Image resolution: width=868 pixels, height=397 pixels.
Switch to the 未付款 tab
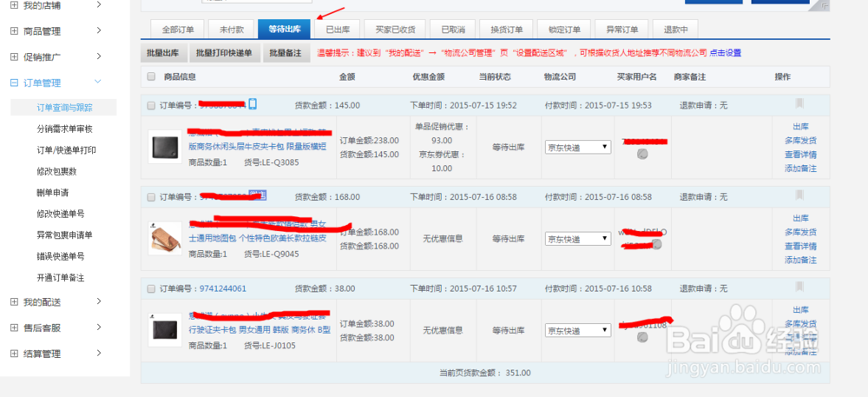pos(232,30)
